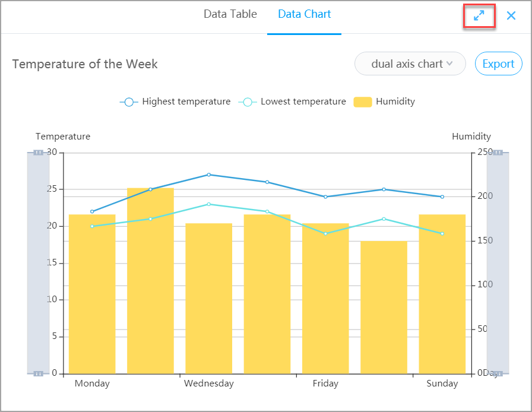532x412 pixels.
Task: Click the Export button
Action: tap(498, 64)
